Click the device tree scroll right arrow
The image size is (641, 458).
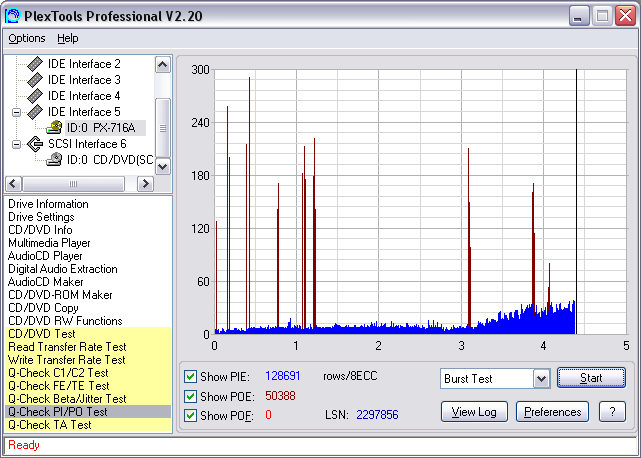[x=146, y=184]
